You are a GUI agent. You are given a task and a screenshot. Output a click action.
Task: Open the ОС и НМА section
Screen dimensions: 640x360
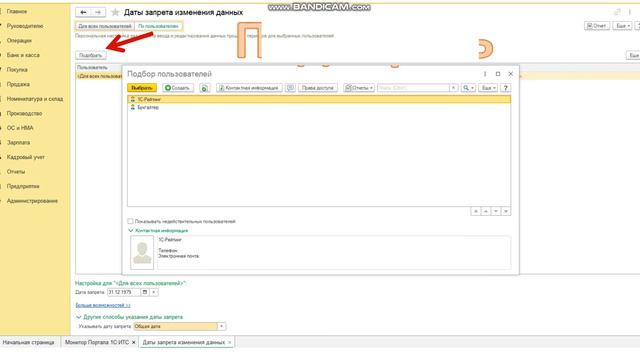point(20,128)
